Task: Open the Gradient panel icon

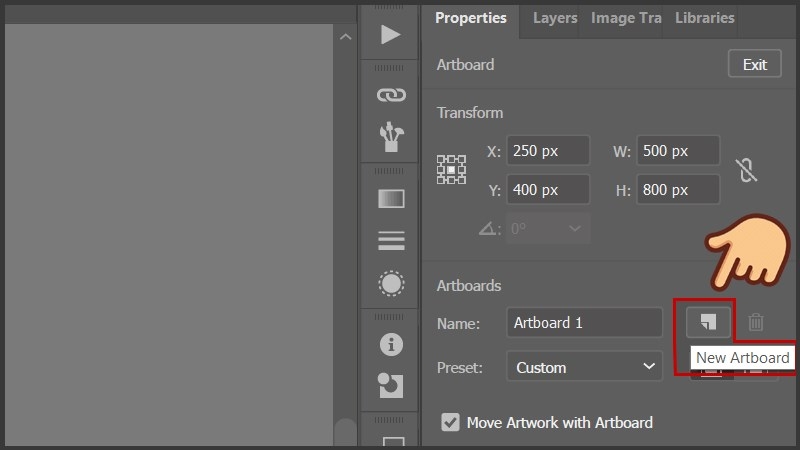Action: (390, 198)
